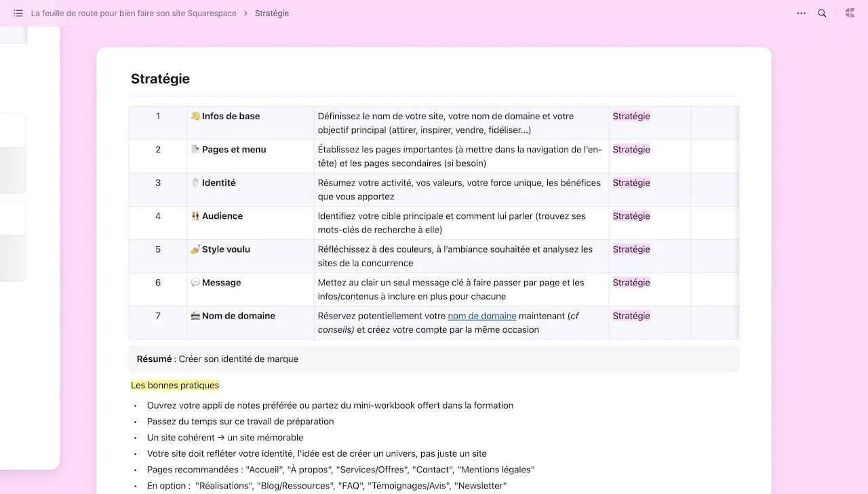The height and width of the screenshot is (494, 868).
Task: Click the 'Stratégie' page heading
Action: [160, 79]
